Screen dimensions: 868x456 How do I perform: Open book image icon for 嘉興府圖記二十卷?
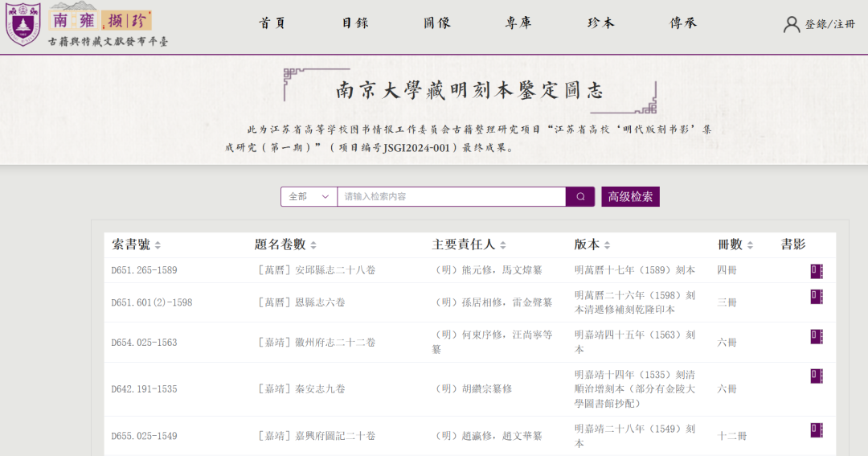tap(817, 430)
